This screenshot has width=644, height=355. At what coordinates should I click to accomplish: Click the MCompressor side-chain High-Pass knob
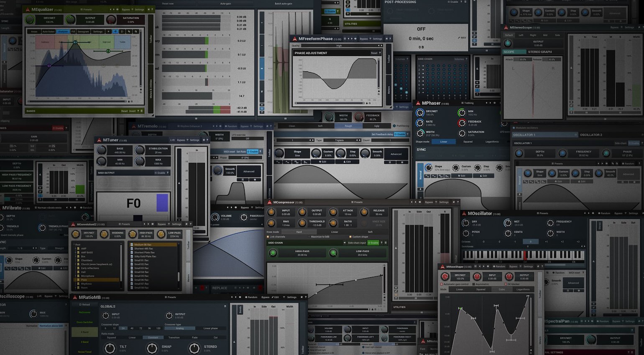(273, 253)
